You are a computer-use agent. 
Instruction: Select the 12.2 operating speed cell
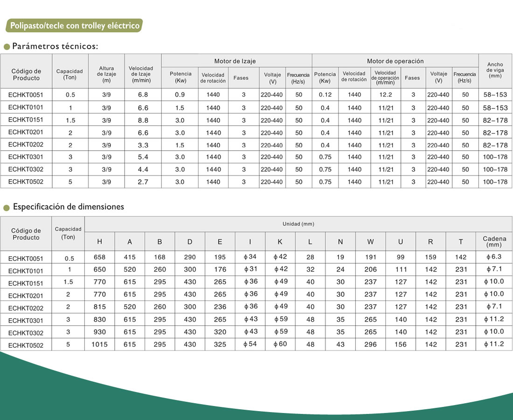(x=385, y=95)
